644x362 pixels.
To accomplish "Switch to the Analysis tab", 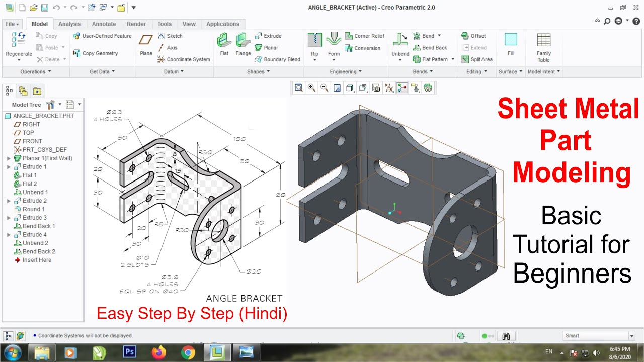I will point(69,24).
